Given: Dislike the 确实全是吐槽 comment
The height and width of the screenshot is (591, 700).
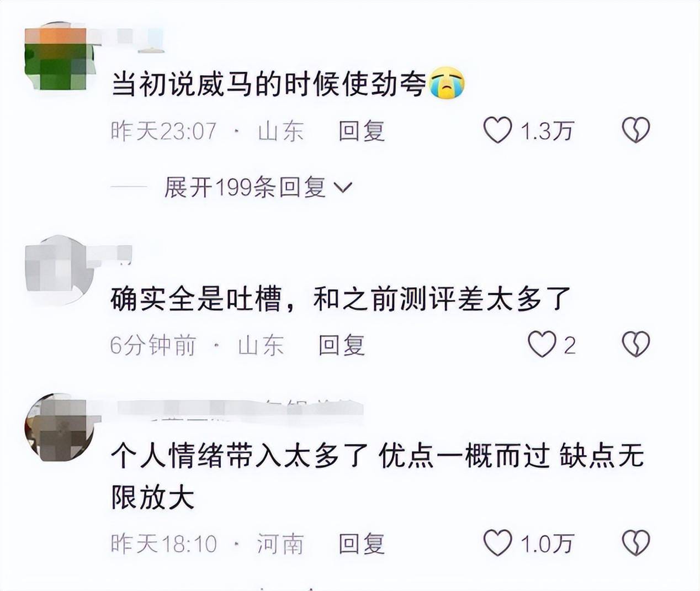Looking at the screenshot, I should 636,344.
